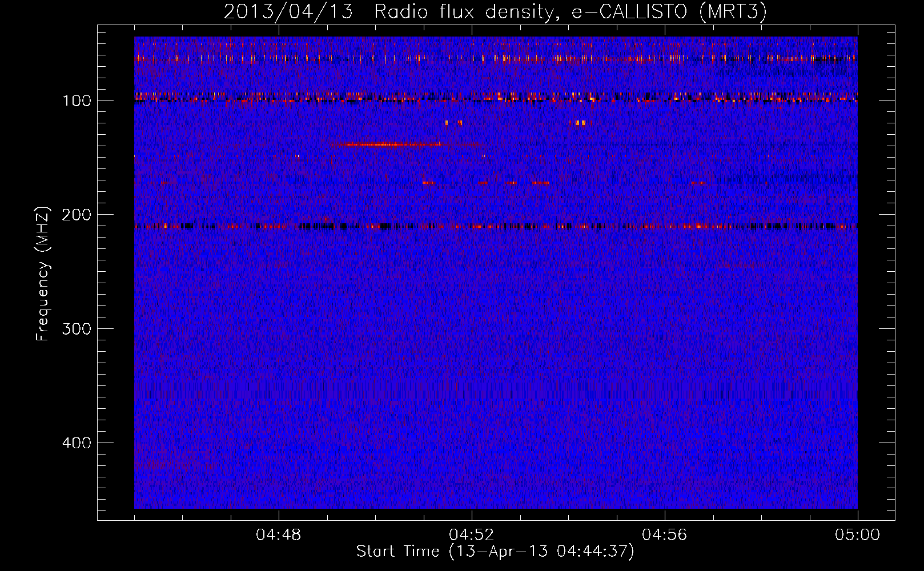Viewport: 924px width, 571px height.
Task: Click the bright interference band just below 100 MHz
Action: [x=496, y=97]
